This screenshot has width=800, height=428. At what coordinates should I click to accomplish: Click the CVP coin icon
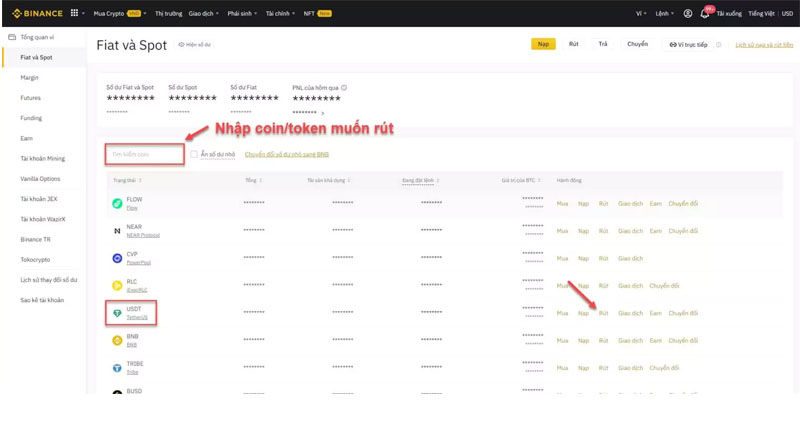point(117,258)
